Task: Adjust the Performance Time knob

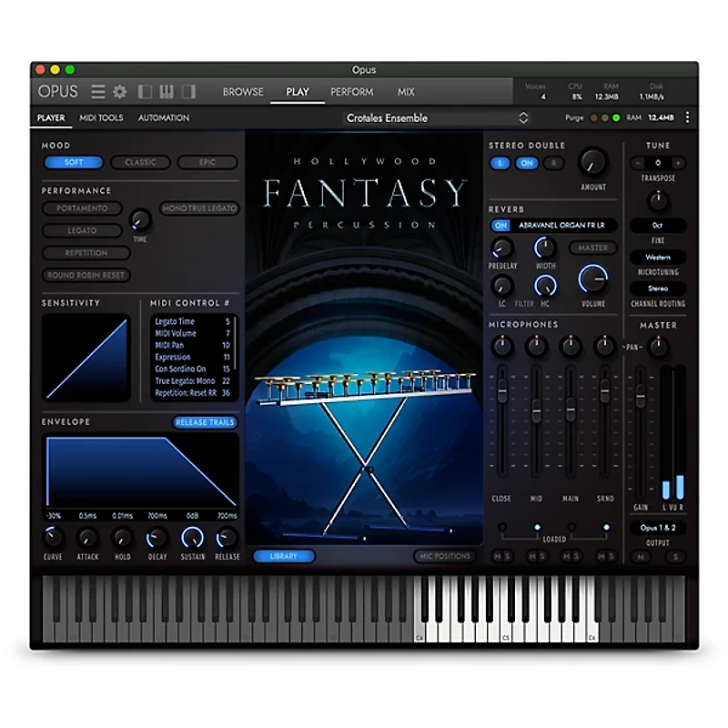Action: click(x=140, y=220)
